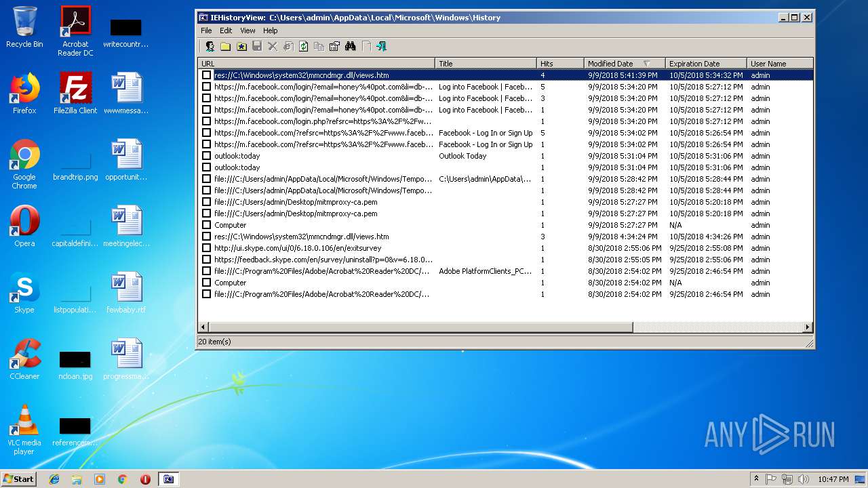Select the brandtrip.png desktop file

pyautogui.click(x=75, y=165)
